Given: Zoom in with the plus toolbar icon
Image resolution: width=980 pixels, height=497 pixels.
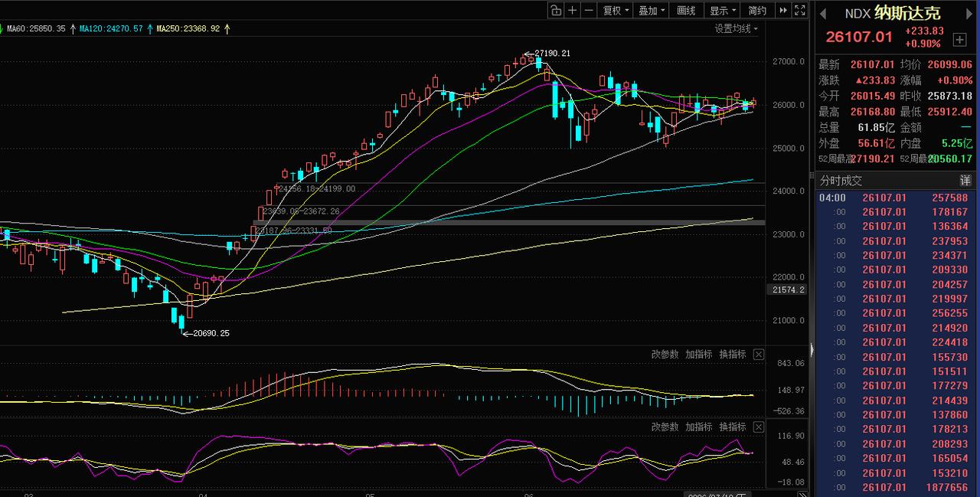Looking at the screenshot, I should (x=573, y=10).
